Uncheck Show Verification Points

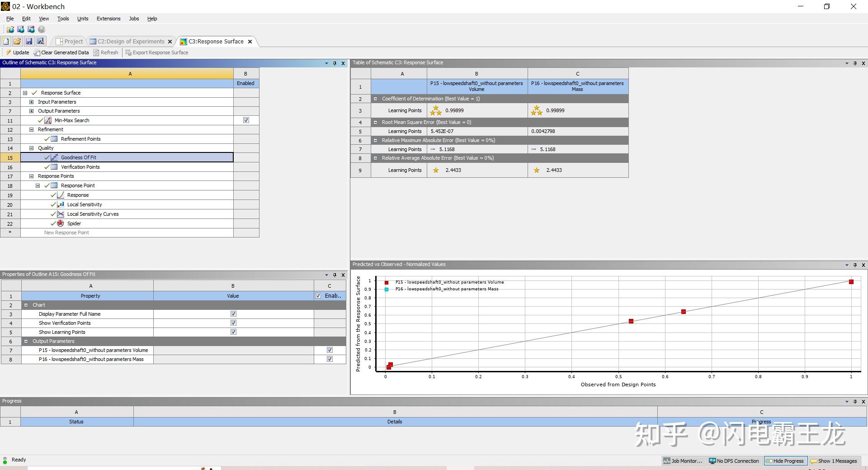coord(233,323)
